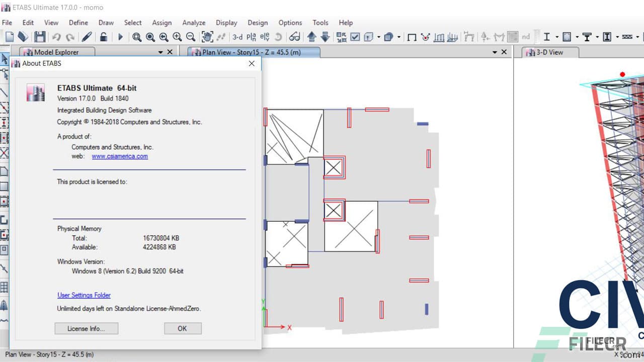Open the www.csiamerica.com link

coord(119,156)
